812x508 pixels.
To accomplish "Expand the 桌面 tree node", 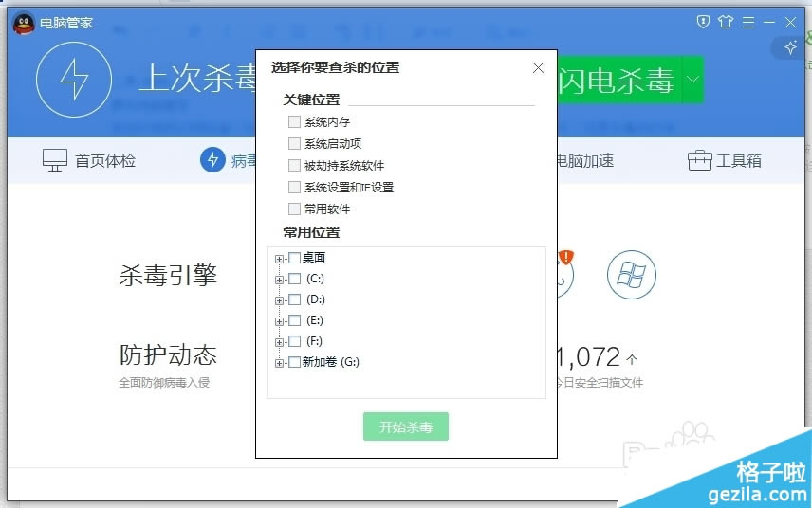I will (279, 259).
